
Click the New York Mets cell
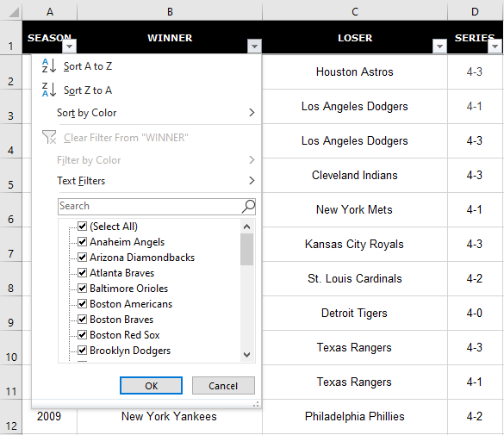[355, 209]
